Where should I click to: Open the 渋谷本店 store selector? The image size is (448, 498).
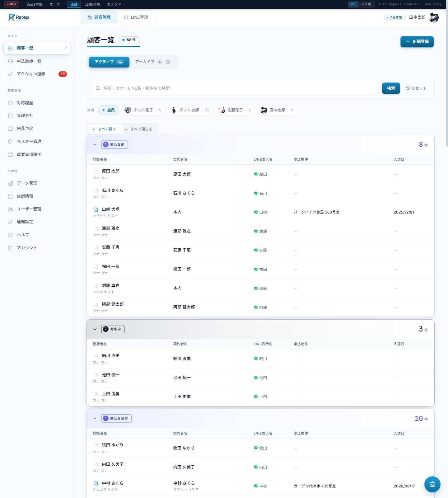click(394, 17)
